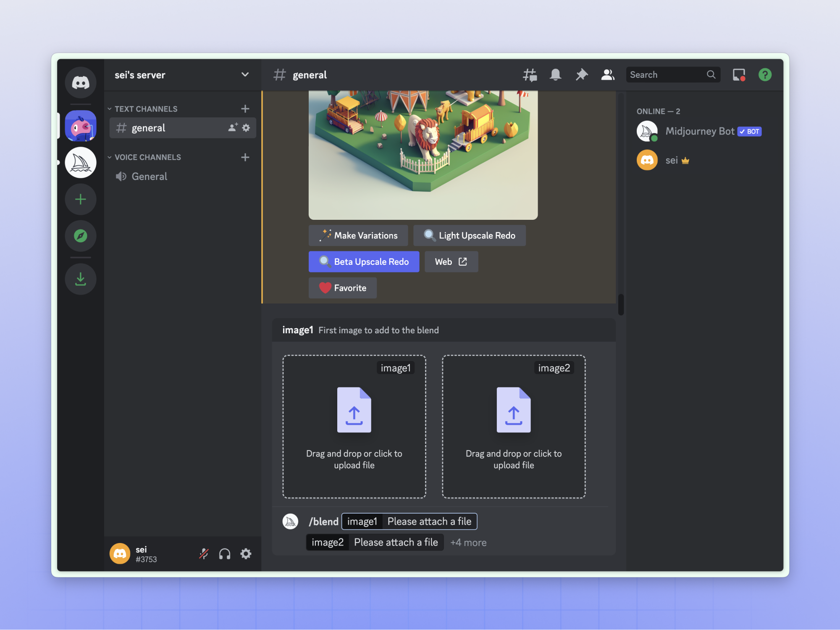Open Discord home direct messages
Image resolution: width=840 pixels, height=630 pixels.
pos(80,82)
